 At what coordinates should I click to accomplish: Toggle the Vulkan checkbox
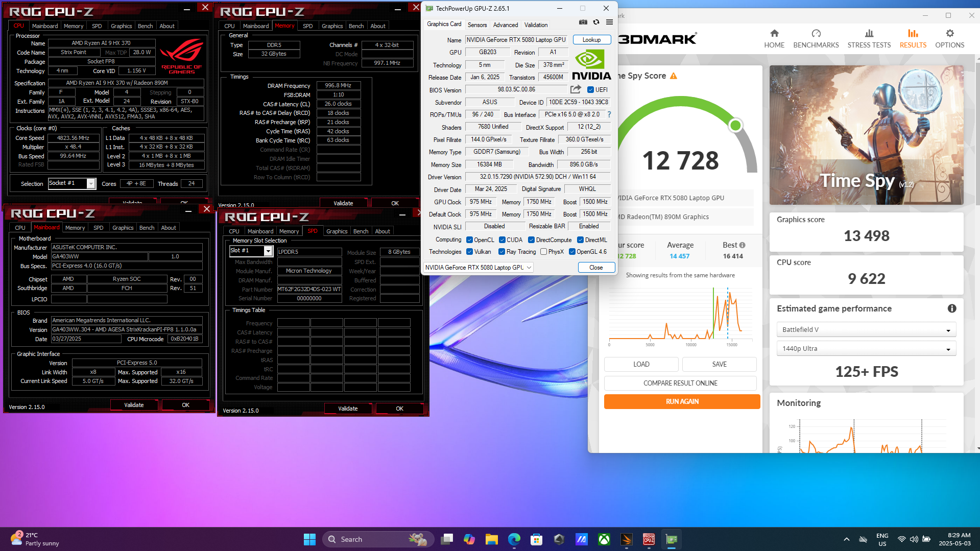[x=469, y=252]
